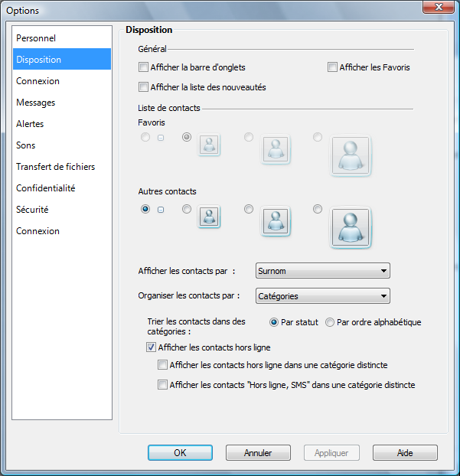Expand the Catégories dropdown for organizing contacts
The width and height of the screenshot is (460, 476).
pos(323,296)
